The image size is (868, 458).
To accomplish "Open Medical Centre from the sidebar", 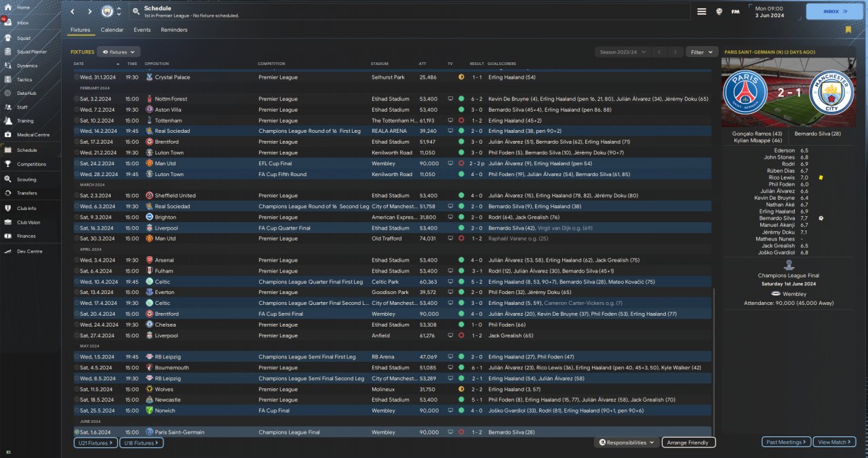I will pyautogui.click(x=33, y=135).
